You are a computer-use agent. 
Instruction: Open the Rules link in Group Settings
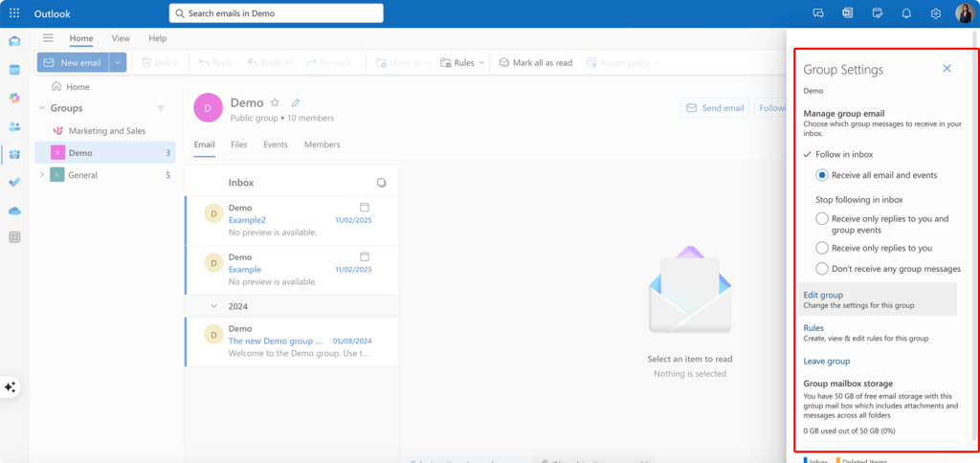click(813, 328)
